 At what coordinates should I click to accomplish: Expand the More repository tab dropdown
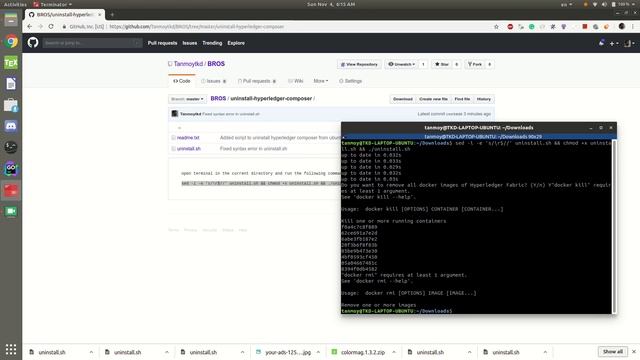point(321,81)
